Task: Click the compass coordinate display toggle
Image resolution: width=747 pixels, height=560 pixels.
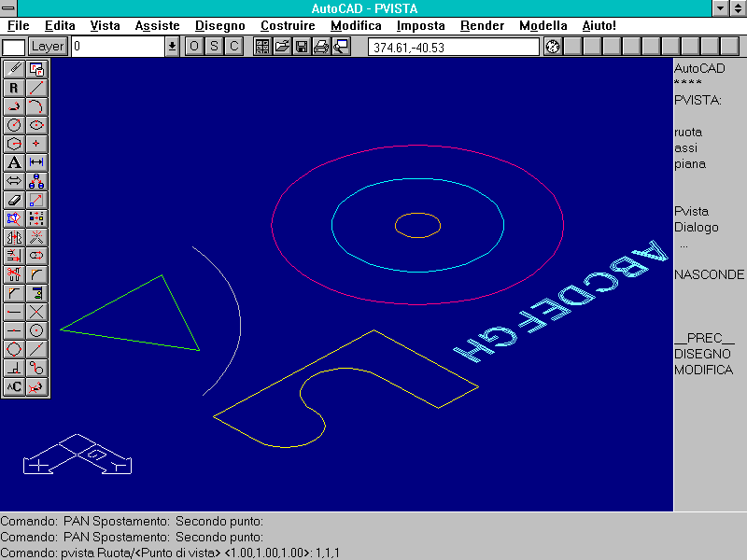Action: pyautogui.click(x=553, y=47)
